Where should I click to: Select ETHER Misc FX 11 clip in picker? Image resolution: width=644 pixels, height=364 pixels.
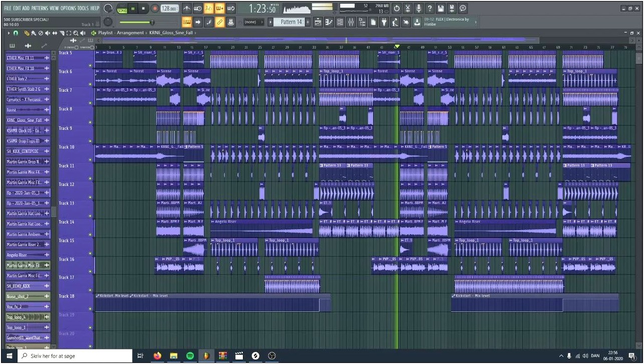pos(28,58)
